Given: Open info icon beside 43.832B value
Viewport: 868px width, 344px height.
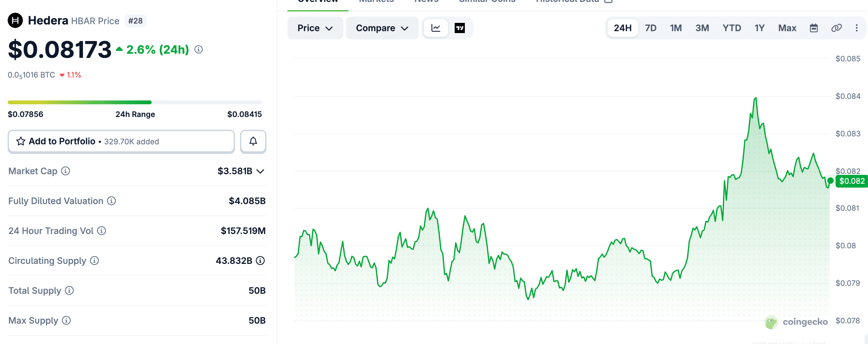Looking at the screenshot, I should click(260, 261).
